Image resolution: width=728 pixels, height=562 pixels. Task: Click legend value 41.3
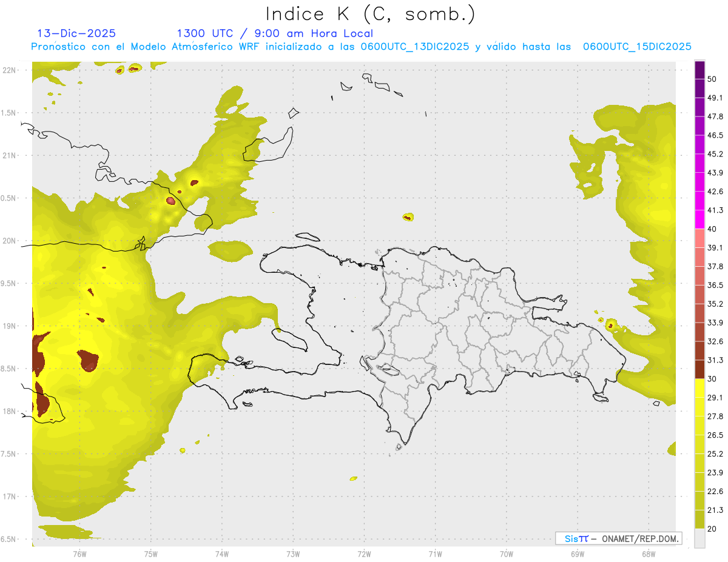point(715,210)
